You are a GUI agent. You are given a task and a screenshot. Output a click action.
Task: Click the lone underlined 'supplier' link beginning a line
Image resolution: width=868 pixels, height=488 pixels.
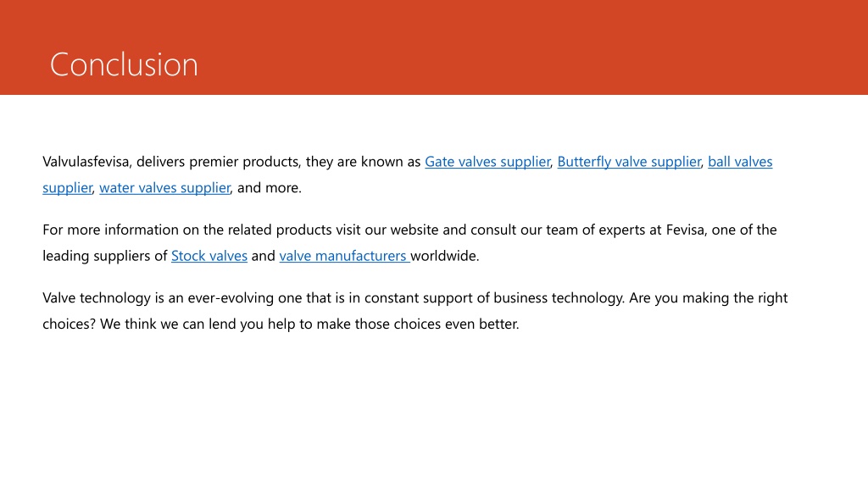(67, 187)
